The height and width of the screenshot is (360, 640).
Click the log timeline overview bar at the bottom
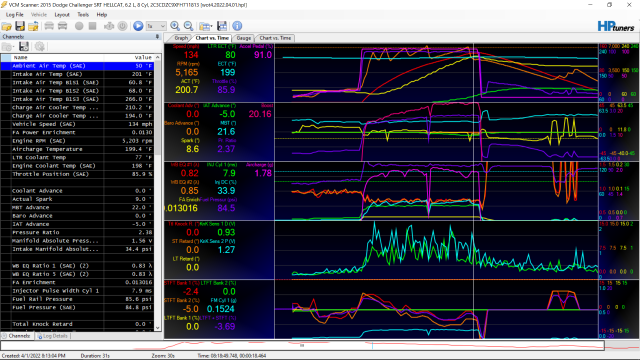tap(302, 346)
